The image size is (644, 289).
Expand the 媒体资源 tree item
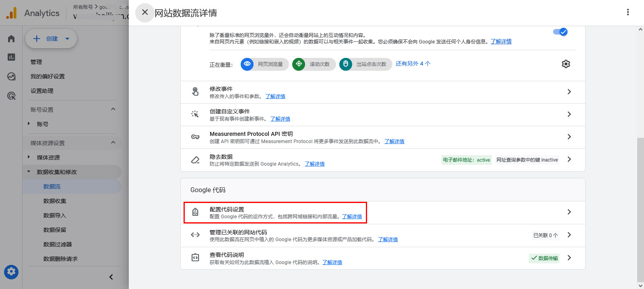tap(29, 157)
